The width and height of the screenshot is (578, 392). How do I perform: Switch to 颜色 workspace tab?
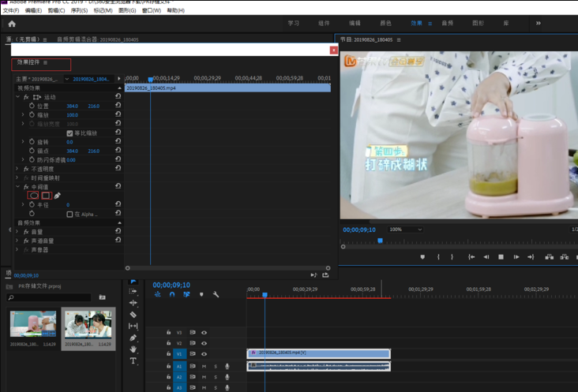coord(385,23)
